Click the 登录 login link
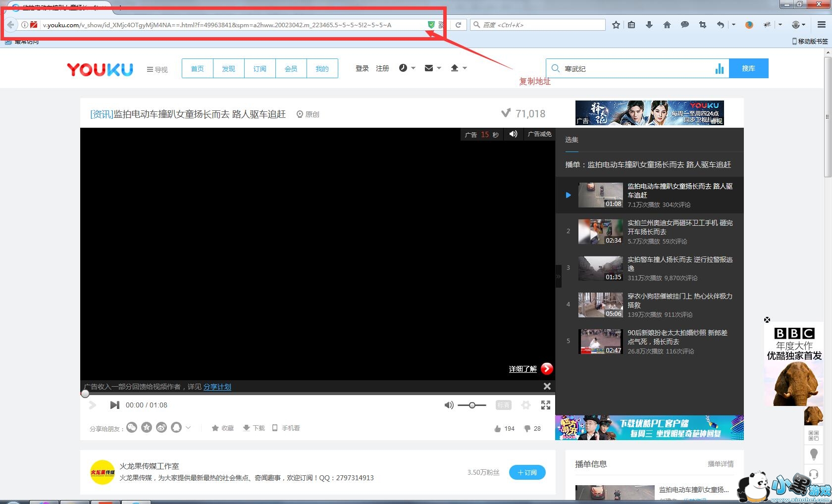 (x=362, y=68)
